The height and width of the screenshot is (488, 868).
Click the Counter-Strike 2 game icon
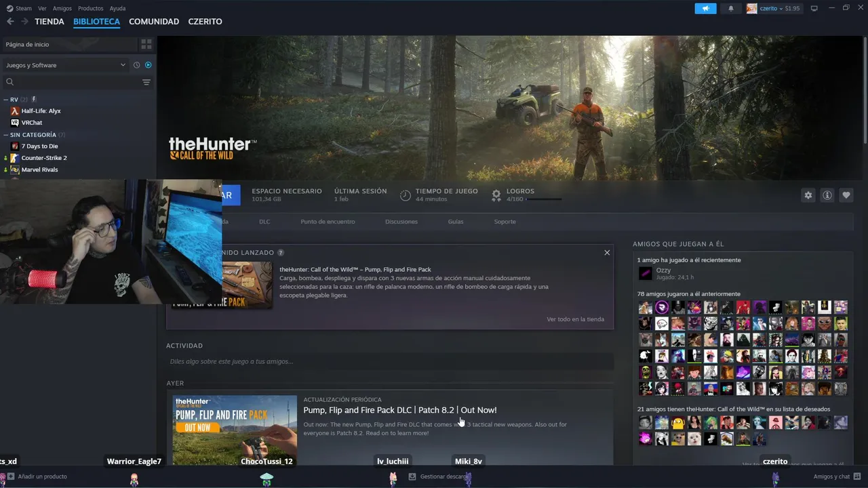tap(15, 158)
